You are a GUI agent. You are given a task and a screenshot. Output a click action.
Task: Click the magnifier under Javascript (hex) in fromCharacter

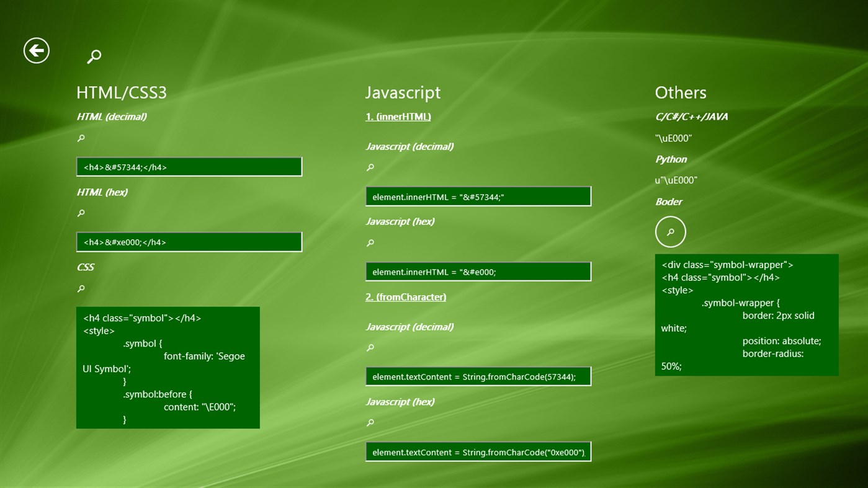point(370,423)
